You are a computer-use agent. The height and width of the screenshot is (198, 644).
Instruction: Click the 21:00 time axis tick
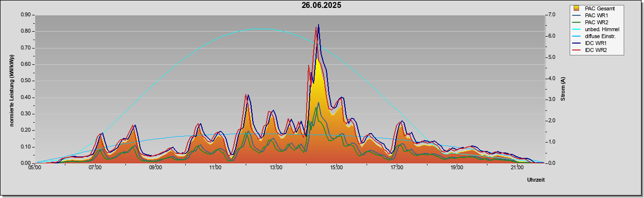pyautogui.click(x=517, y=168)
